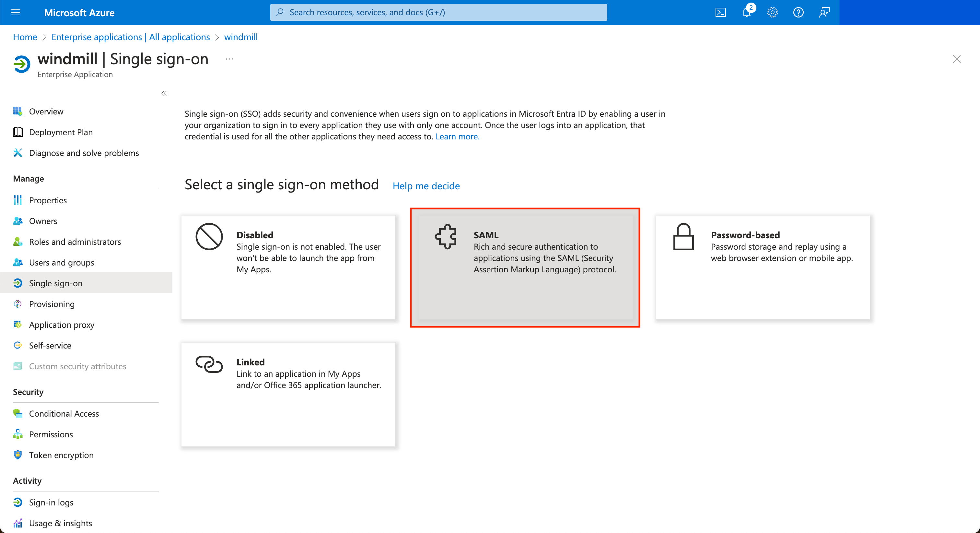Open Users and groups

point(61,262)
